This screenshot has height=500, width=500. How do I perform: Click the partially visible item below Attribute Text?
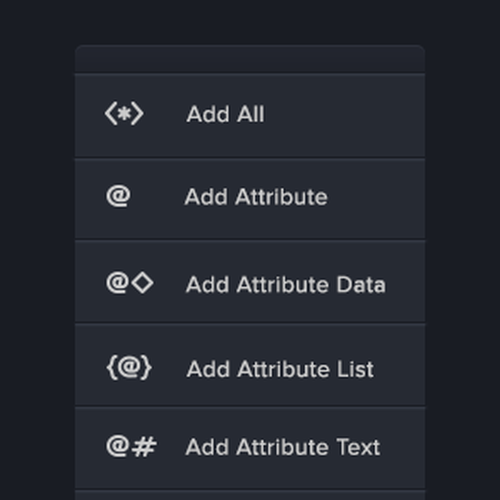coord(250,495)
